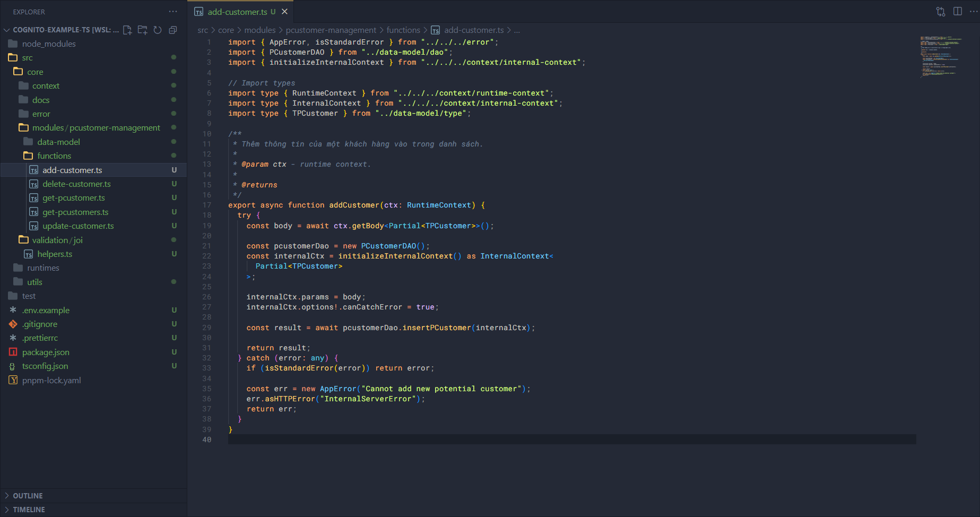
Task: Open package.json in the file tree
Action: [x=46, y=352]
